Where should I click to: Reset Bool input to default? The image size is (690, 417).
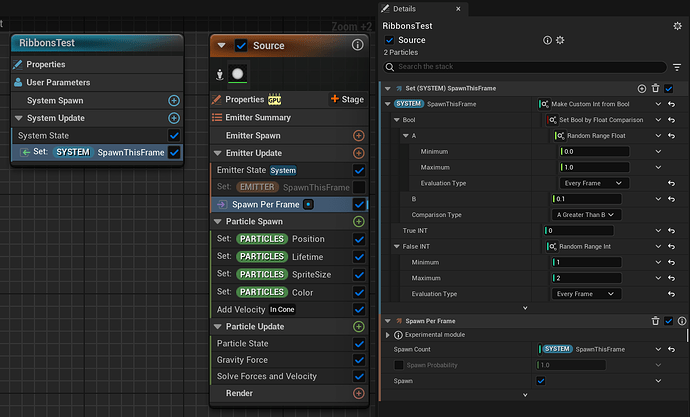672,120
